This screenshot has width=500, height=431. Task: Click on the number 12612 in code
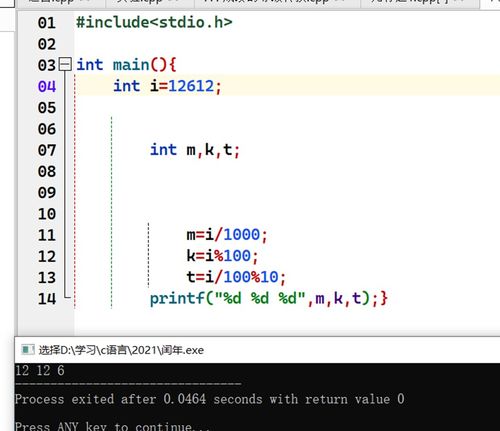click(191, 86)
